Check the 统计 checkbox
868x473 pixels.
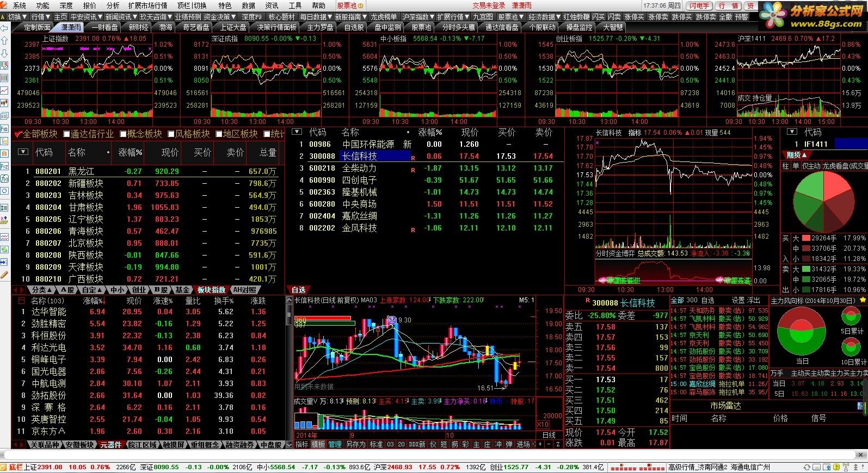pyautogui.click(x=267, y=134)
